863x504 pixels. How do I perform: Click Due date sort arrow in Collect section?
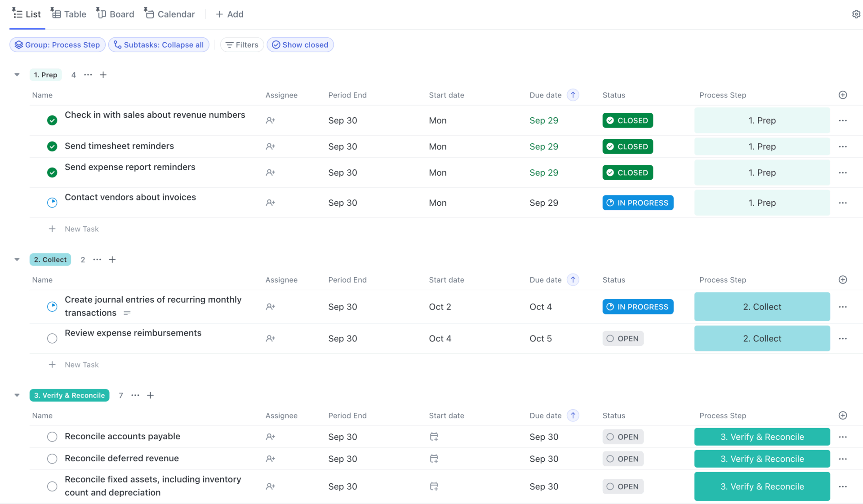pos(573,280)
